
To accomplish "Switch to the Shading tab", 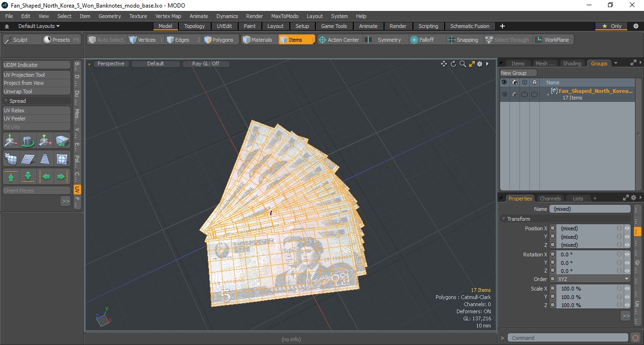I will (572, 64).
